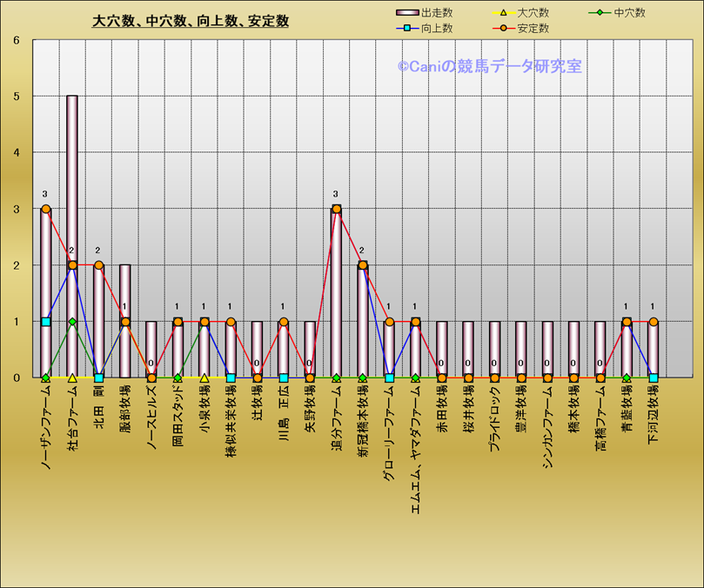Screen dimensions: 704x588
Task: Select the green diamond marker above 社台ファーム
Action: 72,322
